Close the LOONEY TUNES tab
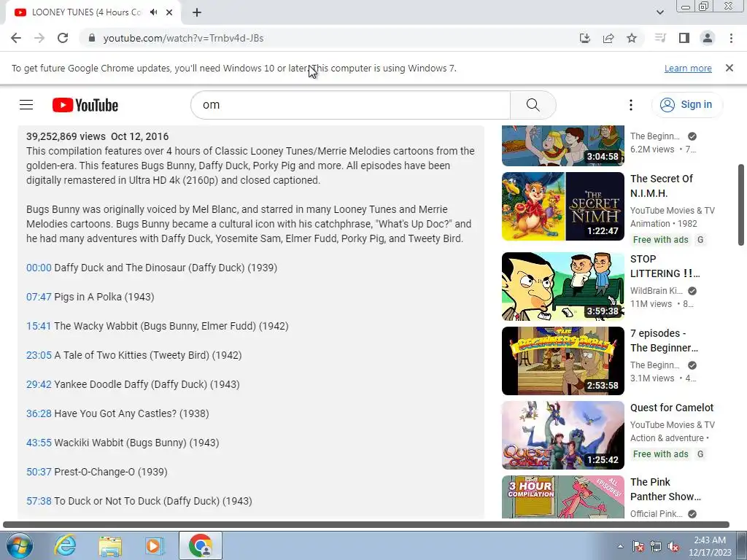The height and width of the screenshot is (560, 747). pos(169,12)
